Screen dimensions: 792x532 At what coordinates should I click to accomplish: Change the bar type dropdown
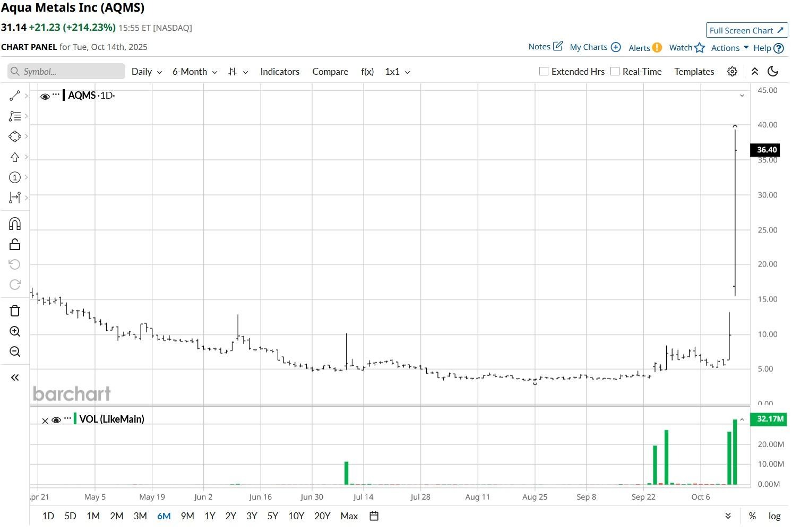point(238,72)
